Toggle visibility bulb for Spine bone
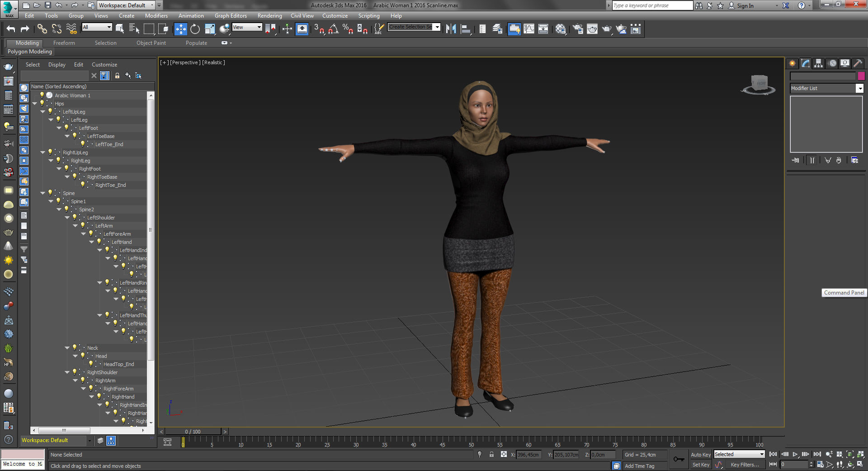 [50, 193]
